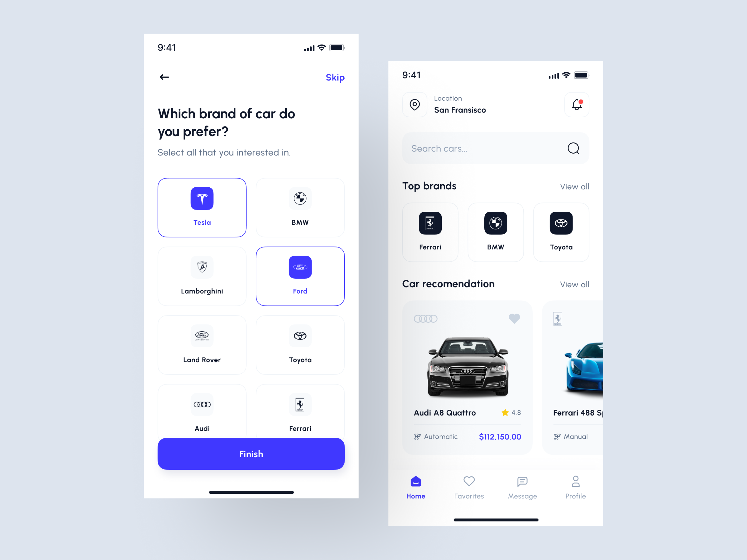Select the Ford brand icon
This screenshot has width=747, height=560.
[x=300, y=268]
